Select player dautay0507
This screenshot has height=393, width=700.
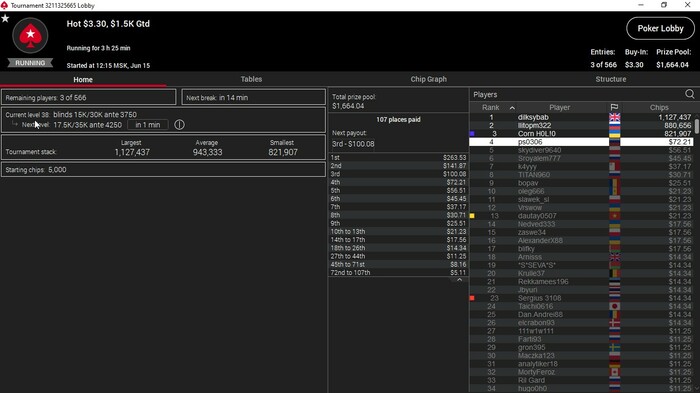point(581,216)
